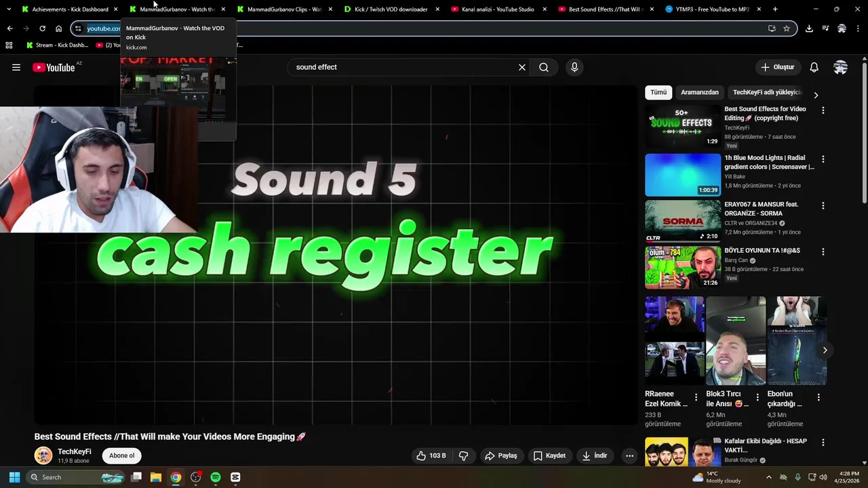Click the Windows taskbar Search box

[76, 477]
